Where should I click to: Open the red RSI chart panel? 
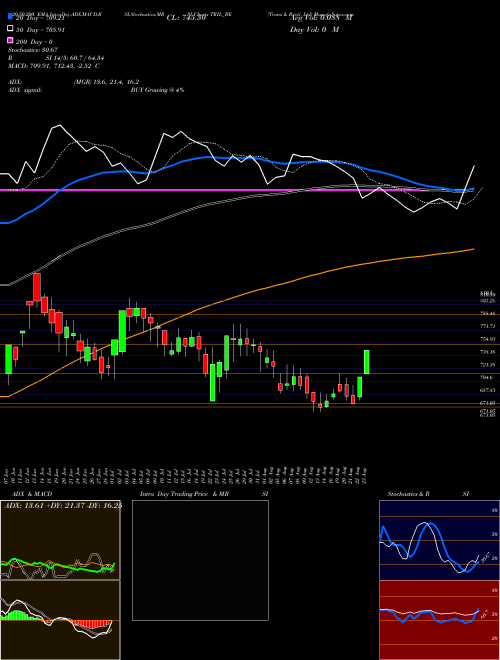(x=439, y=620)
